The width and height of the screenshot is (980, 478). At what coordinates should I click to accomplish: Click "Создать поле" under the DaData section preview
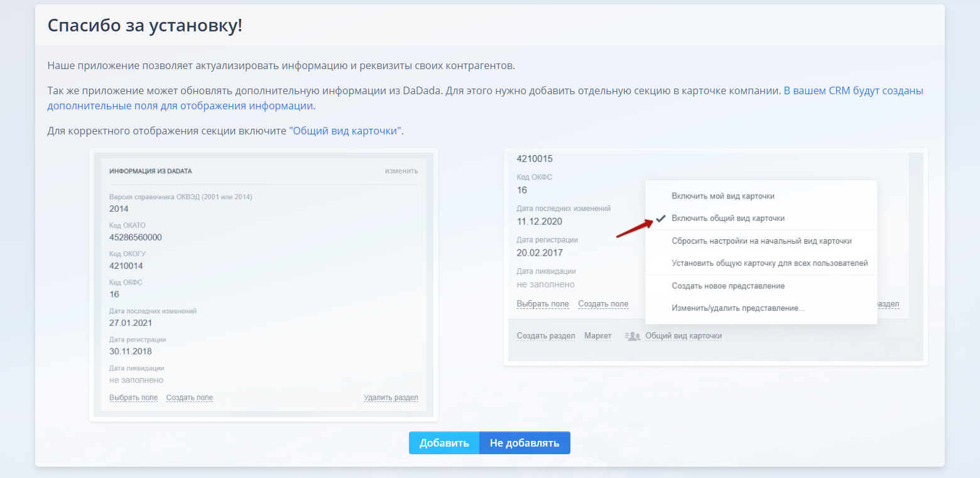pos(189,398)
